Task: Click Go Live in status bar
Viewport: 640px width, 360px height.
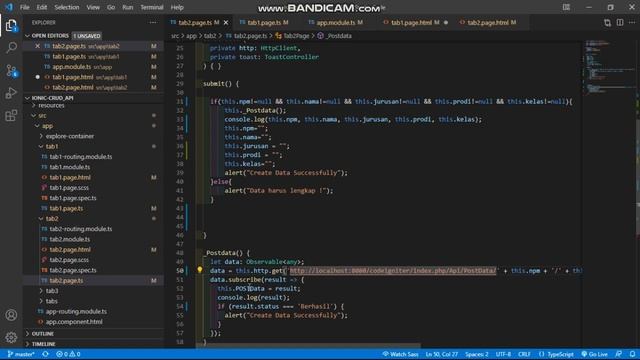Action: [x=594, y=354]
